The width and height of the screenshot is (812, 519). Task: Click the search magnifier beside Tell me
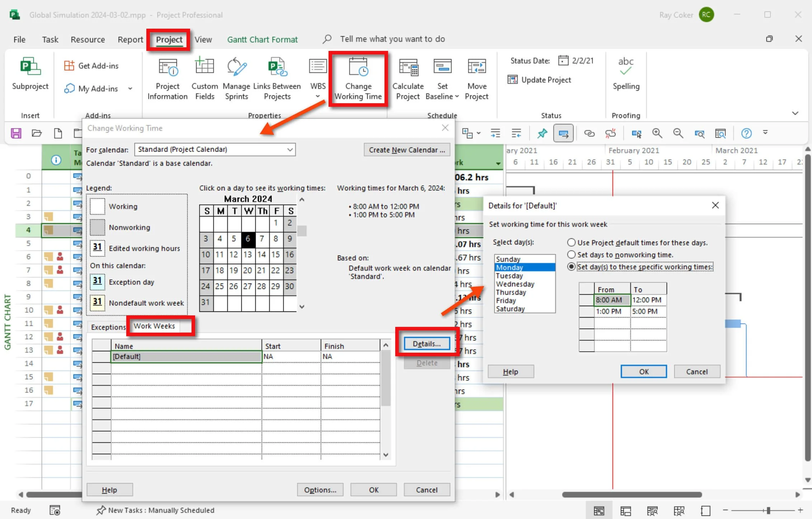click(327, 39)
